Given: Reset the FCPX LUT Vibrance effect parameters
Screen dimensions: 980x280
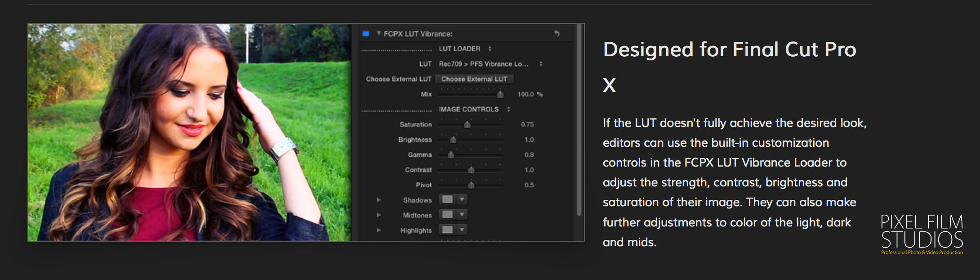Looking at the screenshot, I should [557, 33].
